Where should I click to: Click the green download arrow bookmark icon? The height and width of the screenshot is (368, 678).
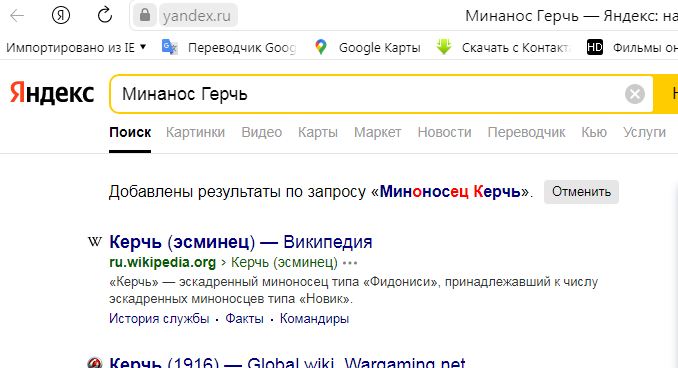click(444, 46)
